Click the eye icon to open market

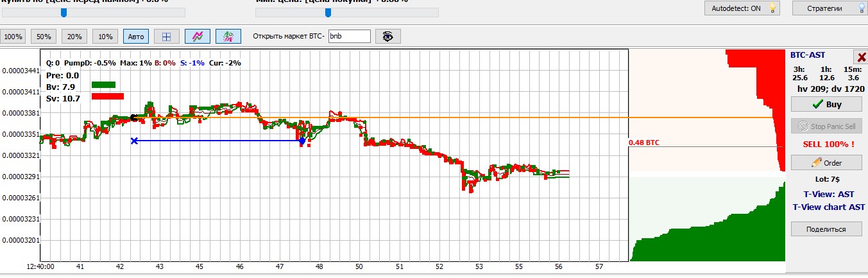point(387,37)
